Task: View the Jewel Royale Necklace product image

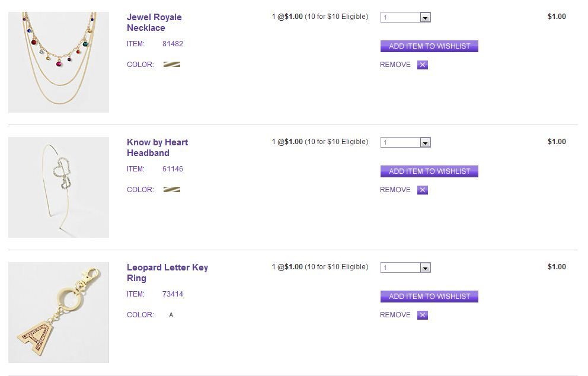Action: (59, 62)
